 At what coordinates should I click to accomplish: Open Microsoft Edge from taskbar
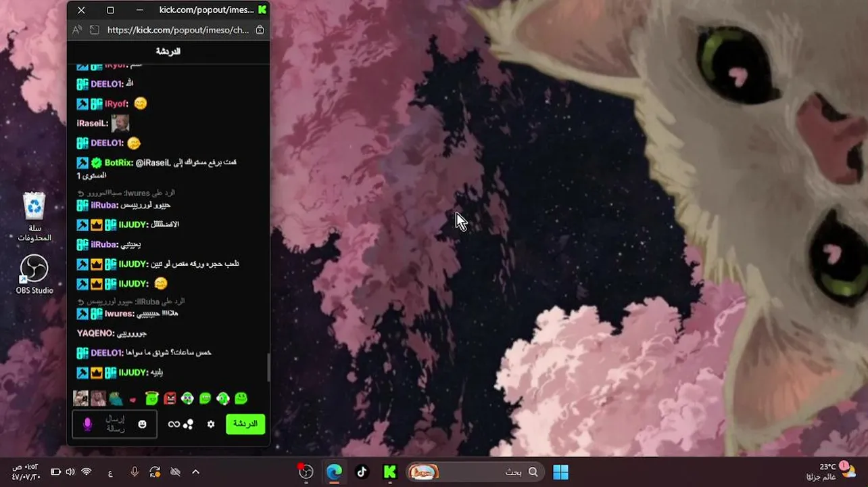[x=334, y=472]
